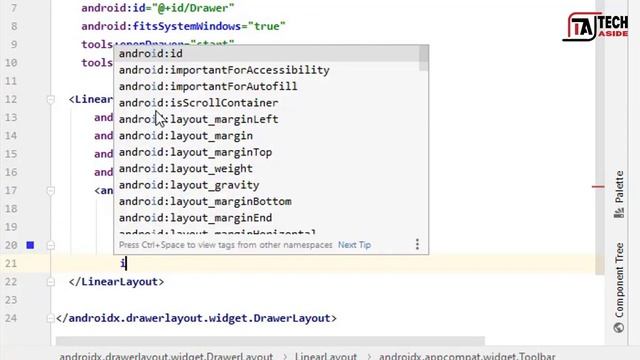
Task: Place cursor on android:fitsSystemWindows line
Action: (183, 26)
